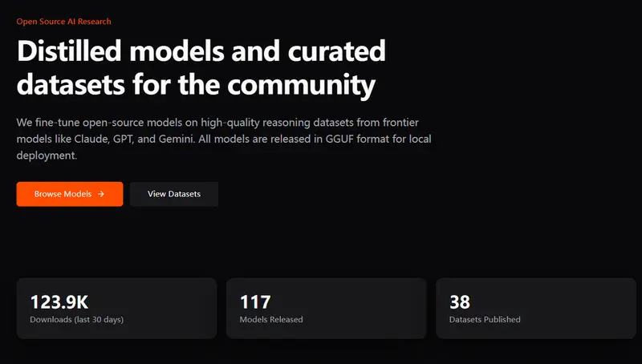Click the 117 models count

(255, 301)
